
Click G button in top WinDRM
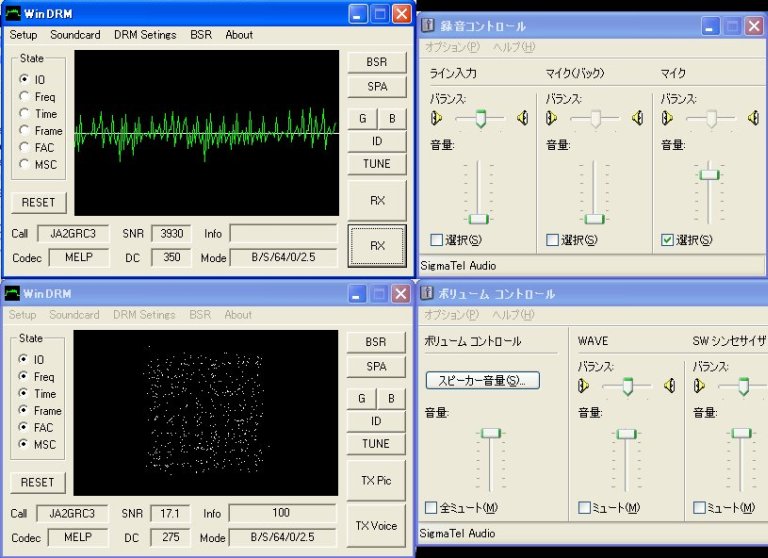(x=362, y=119)
